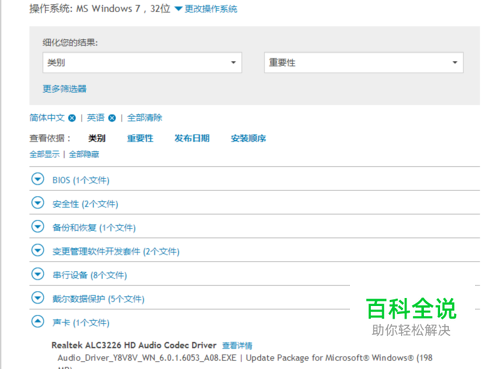Expand the 变更管理软件开发套件 section arrow

pos(38,250)
